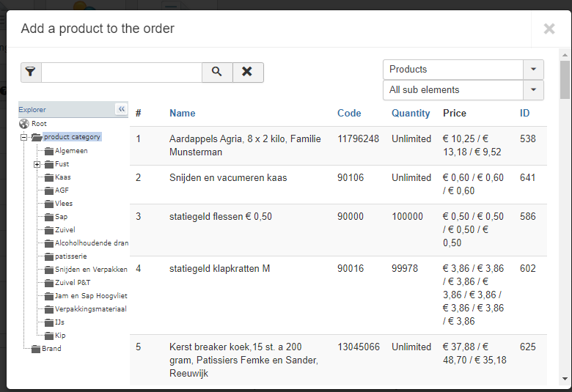Viewport: 572px width, 392px height.
Task: Select the Zuivel category
Action: (67, 230)
